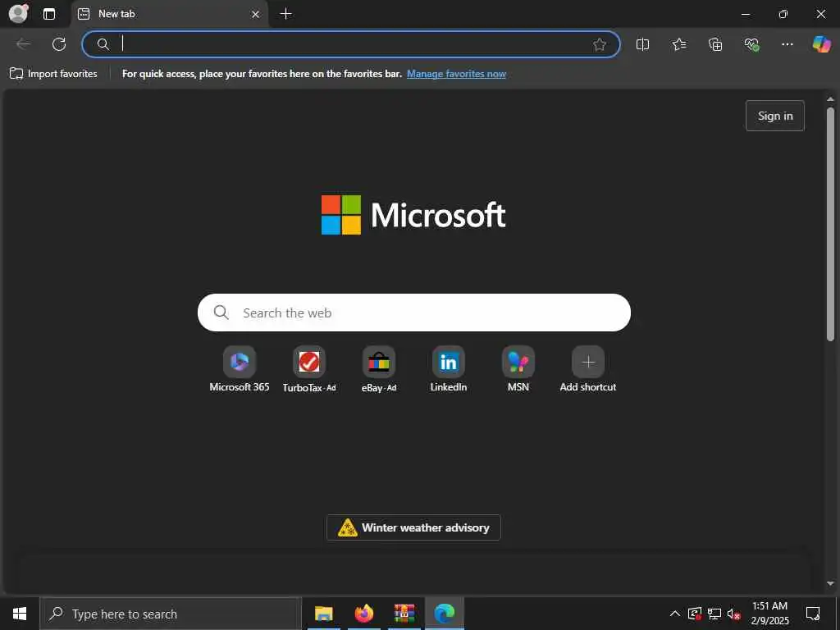840x630 pixels.
Task: Click the Sign in button
Action: point(774,116)
